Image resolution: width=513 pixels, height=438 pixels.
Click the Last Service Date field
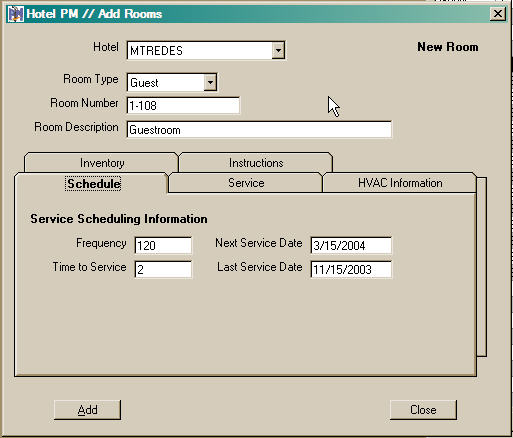[351, 269]
